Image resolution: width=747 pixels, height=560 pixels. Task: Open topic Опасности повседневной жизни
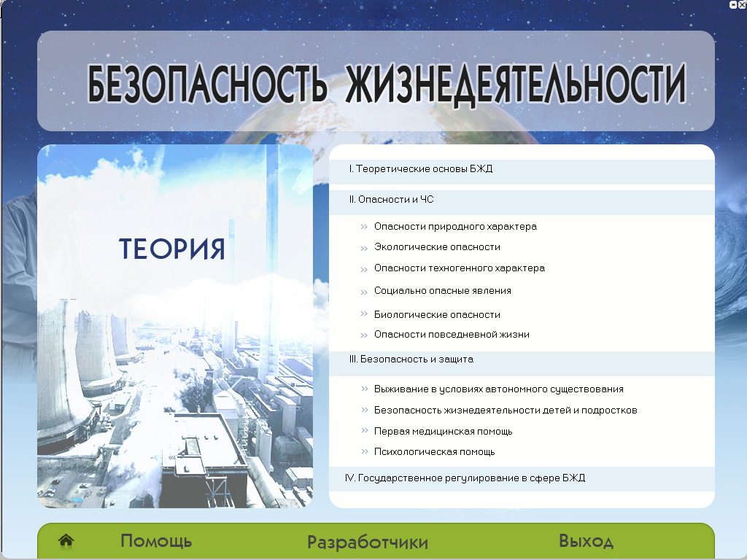452,334
